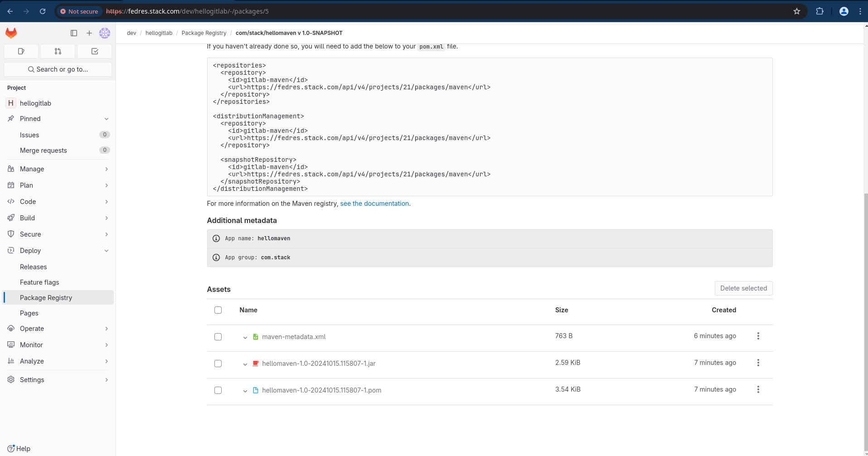
Task: Click the kebab menu beside maven-metadata.xml
Action: click(758, 336)
